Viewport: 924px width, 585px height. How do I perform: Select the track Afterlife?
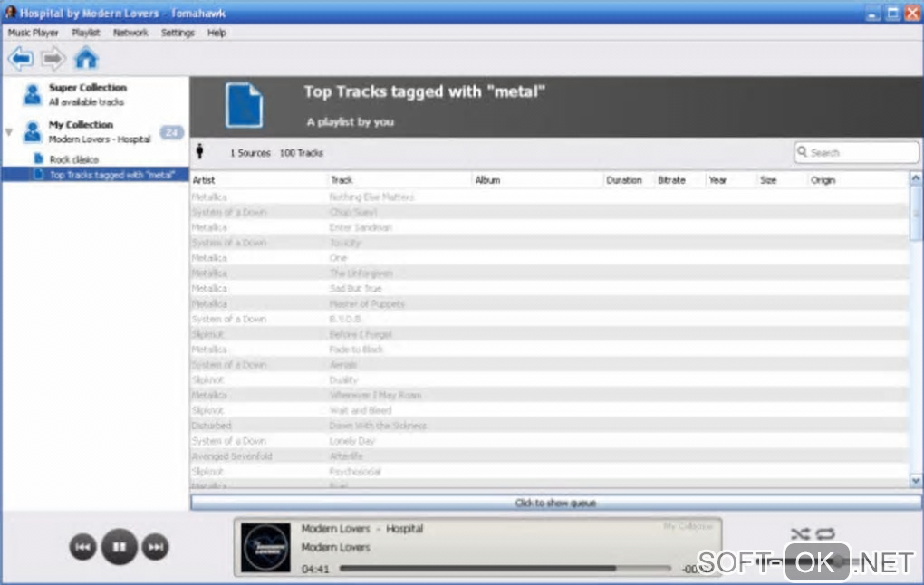[346, 456]
